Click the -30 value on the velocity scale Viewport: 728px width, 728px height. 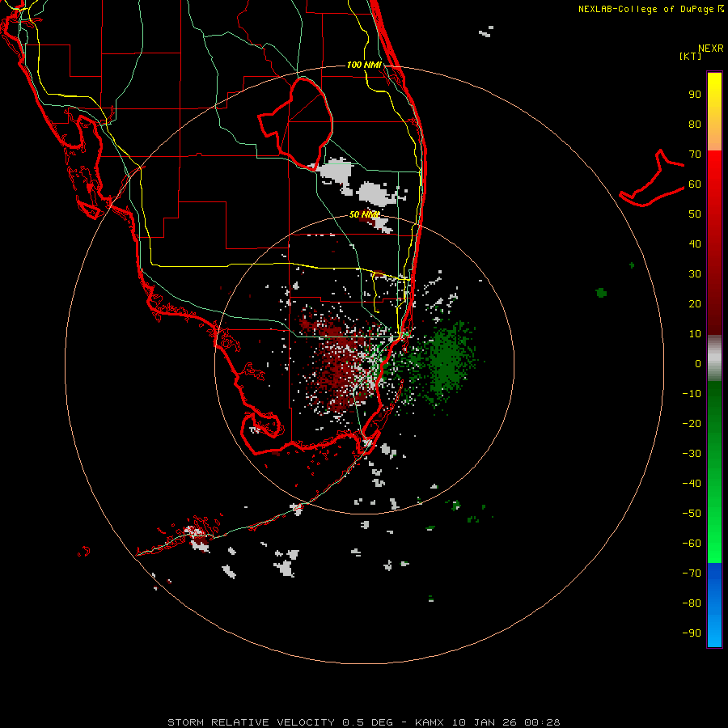click(692, 454)
